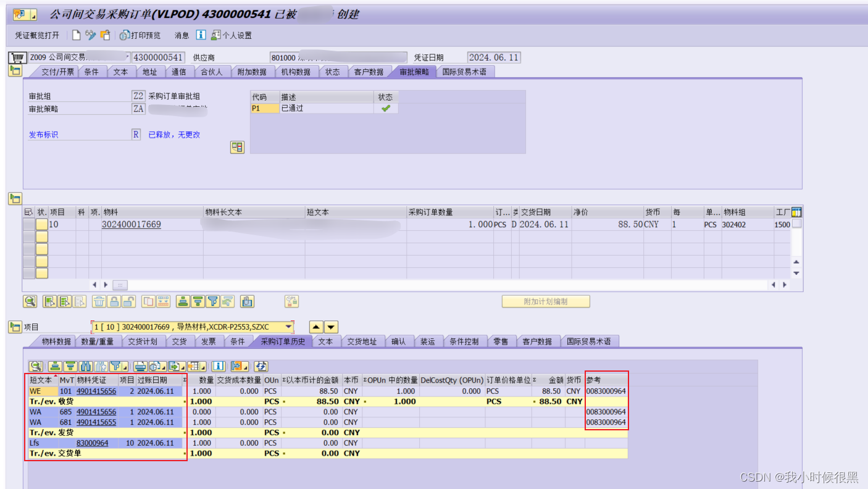This screenshot has height=489, width=868.
Task: Collapse the header section toggle icon
Action: [15, 72]
